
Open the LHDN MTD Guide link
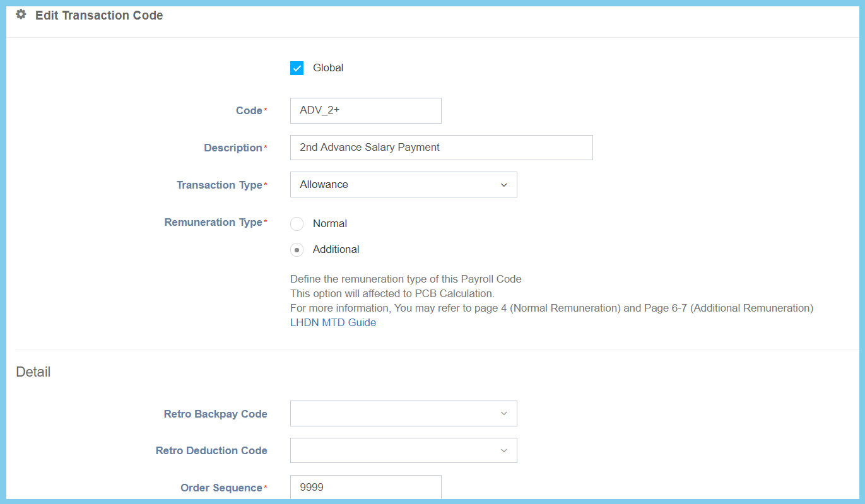click(332, 322)
